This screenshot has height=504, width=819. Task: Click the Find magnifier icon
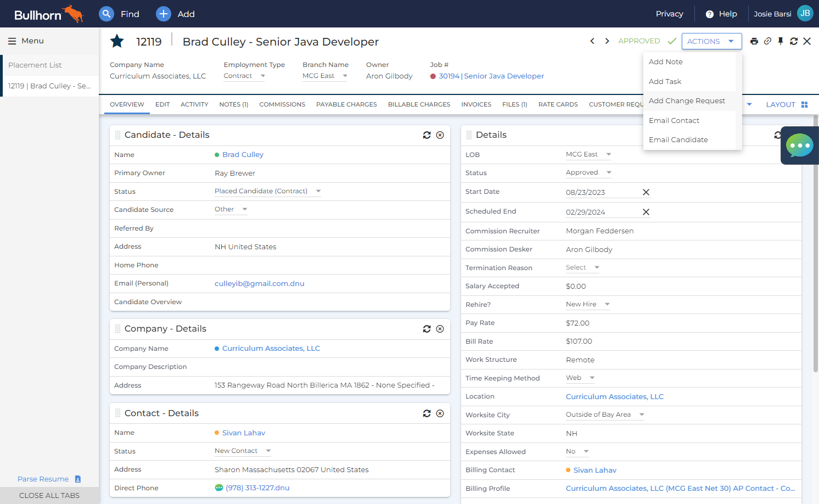pos(106,14)
